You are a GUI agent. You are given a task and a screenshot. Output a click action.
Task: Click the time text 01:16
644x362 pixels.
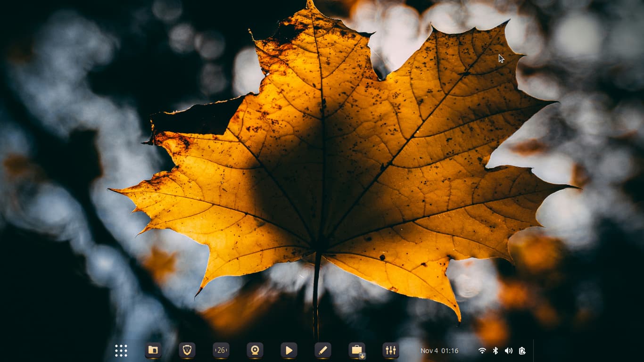[x=450, y=351]
